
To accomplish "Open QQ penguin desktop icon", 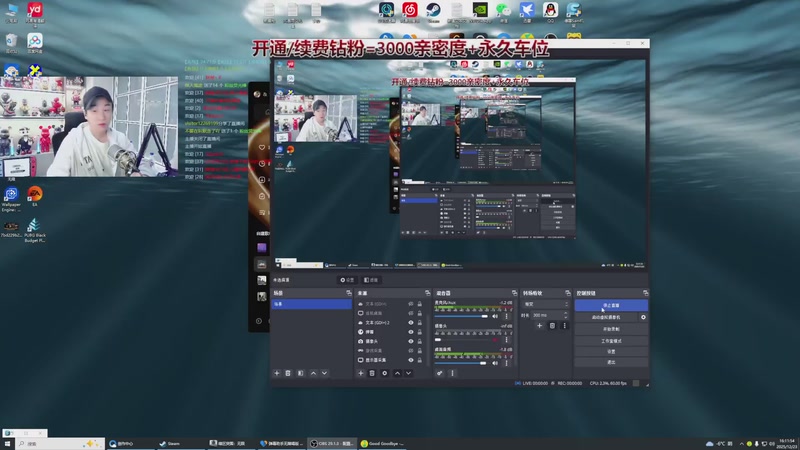I will [x=550, y=12].
